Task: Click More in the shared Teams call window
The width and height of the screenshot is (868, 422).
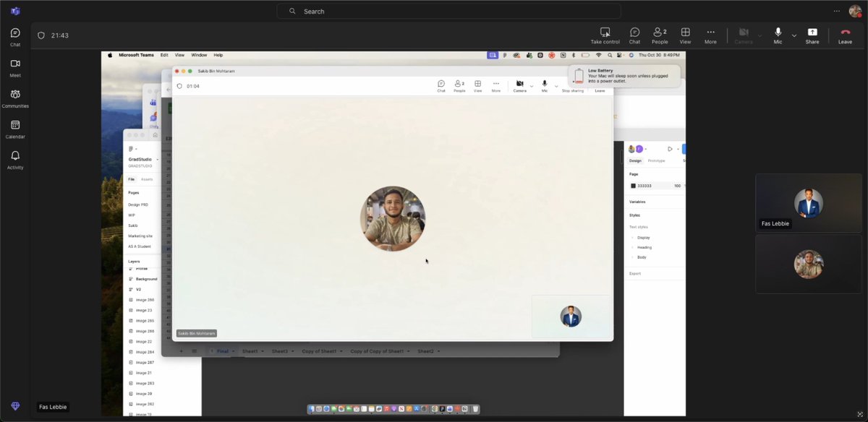Action: point(495,86)
